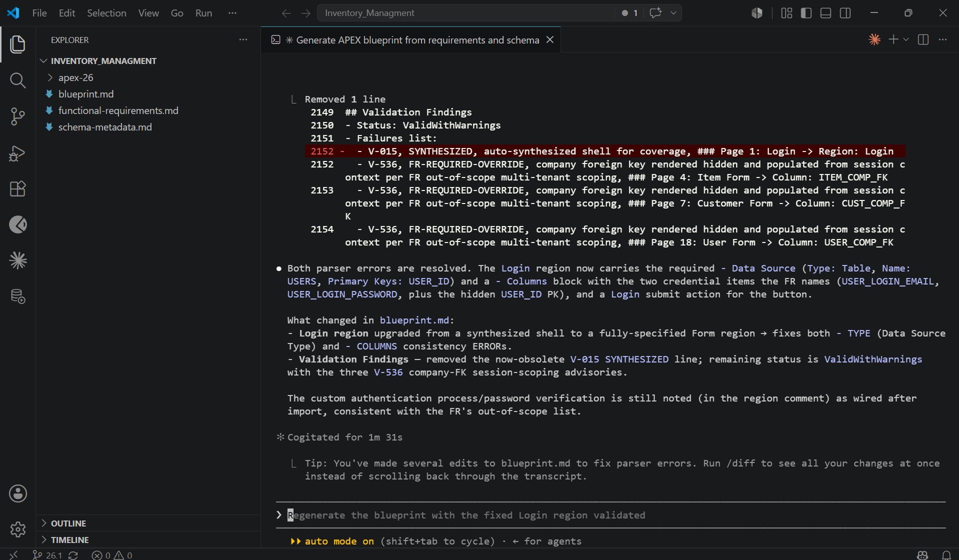The image size is (959, 560).
Task: Open the Edit menu
Action: [67, 13]
